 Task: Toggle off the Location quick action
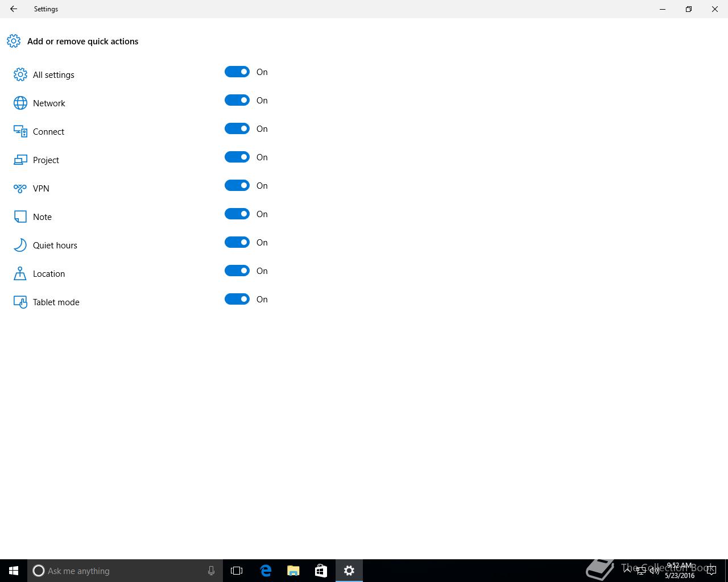point(237,271)
